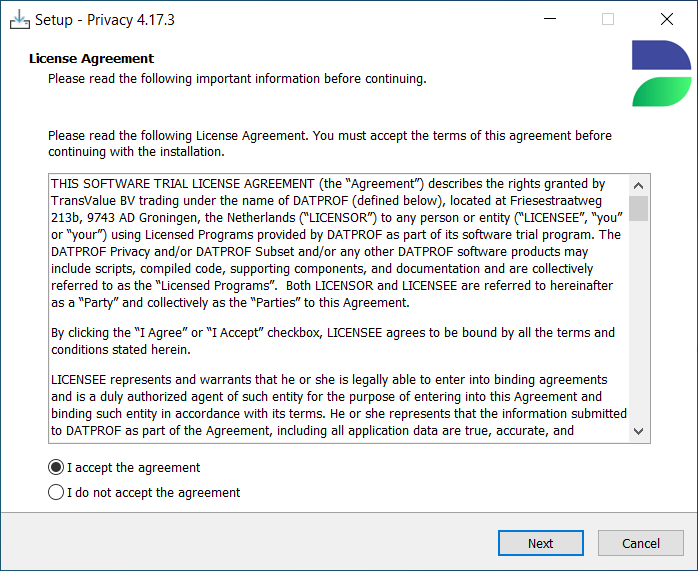Click the license scrollbar up arrow
This screenshot has height=571, width=698.
(x=638, y=185)
